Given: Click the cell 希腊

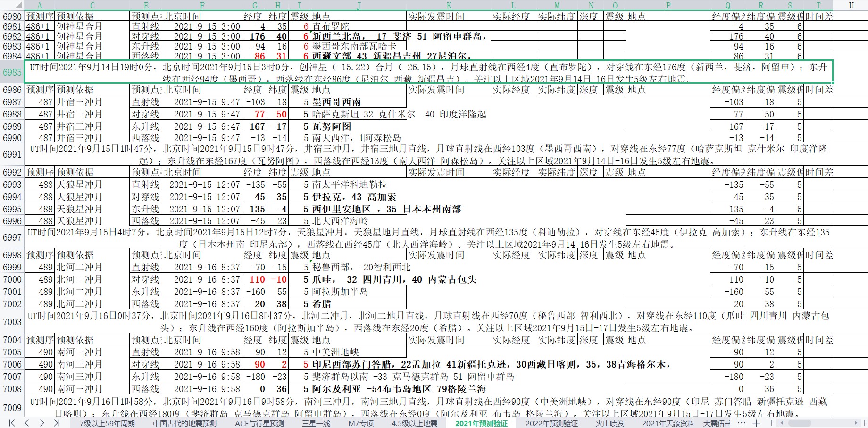Looking at the screenshot, I should (359, 304).
